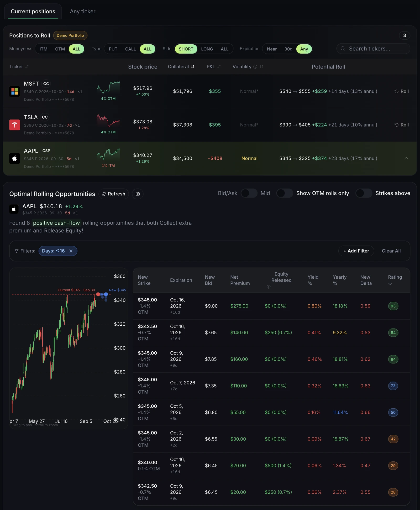Viewport: 420px width, 510px height.
Task: Collapse the AAPL row chevron
Action: point(406,158)
